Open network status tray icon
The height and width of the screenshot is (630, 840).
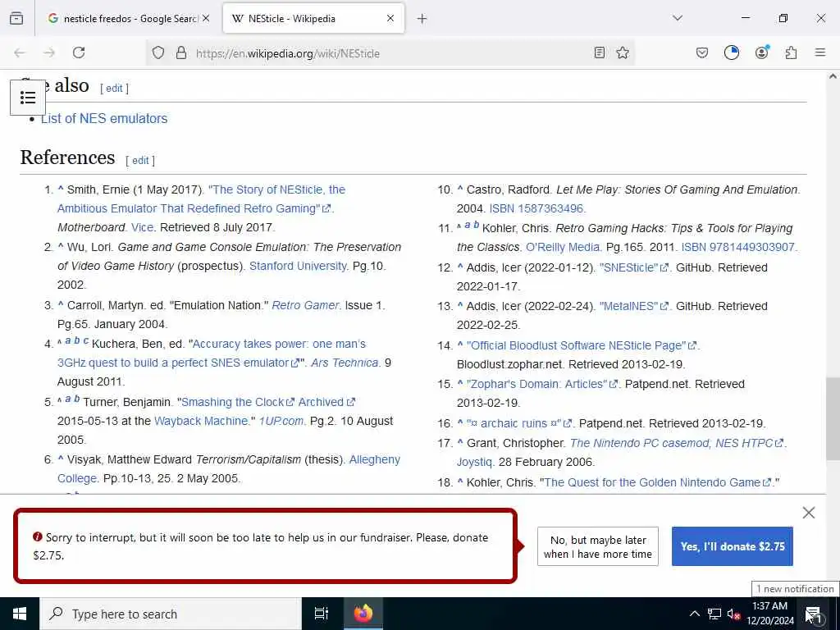tap(714, 614)
